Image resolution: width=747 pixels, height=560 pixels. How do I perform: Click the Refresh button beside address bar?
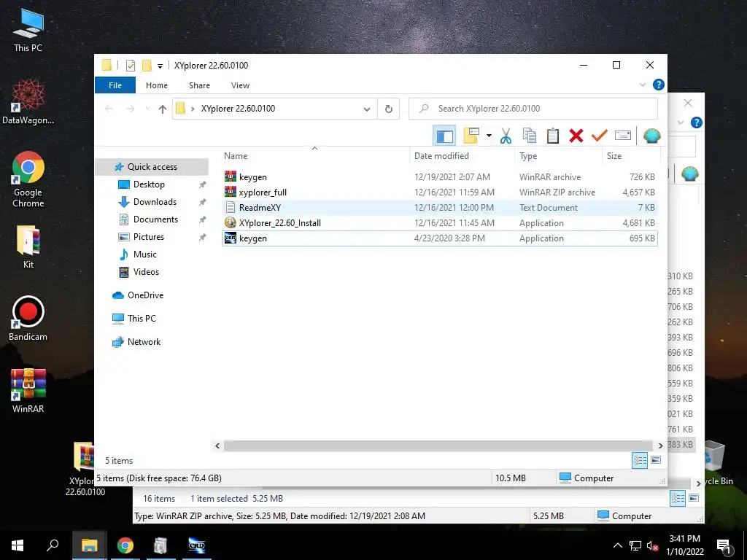coord(389,109)
